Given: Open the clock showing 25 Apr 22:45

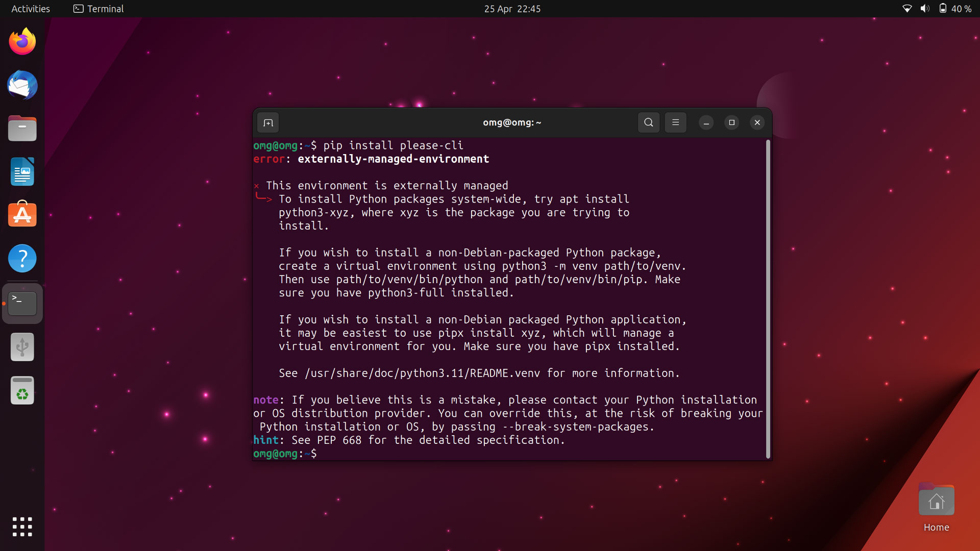Looking at the screenshot, I should tap(512, 9).
